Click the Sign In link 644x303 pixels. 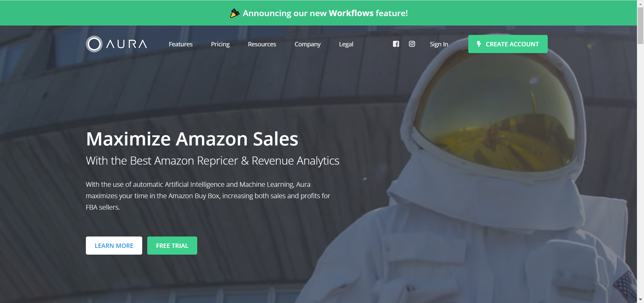tap(439, 44)
